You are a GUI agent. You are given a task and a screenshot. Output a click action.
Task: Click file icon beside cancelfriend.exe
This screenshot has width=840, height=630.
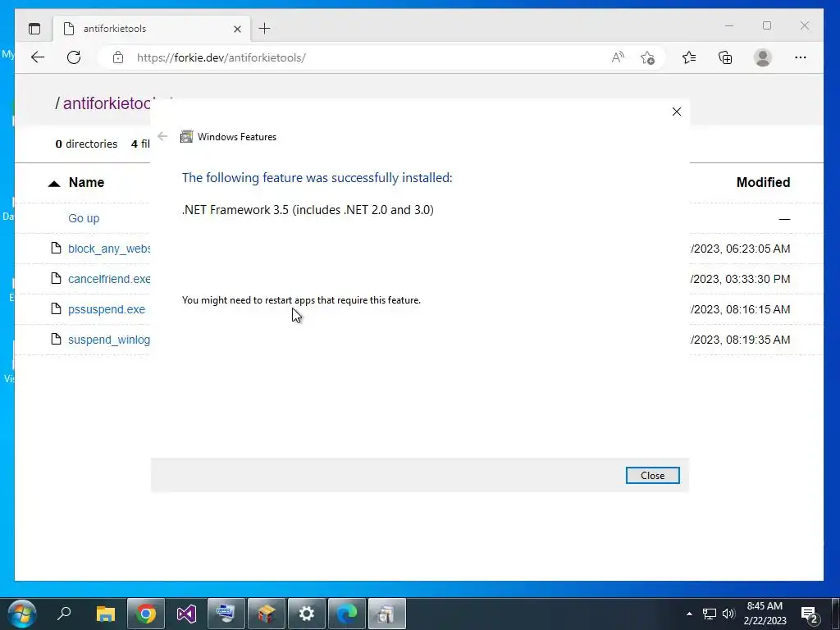pyautogui.click(x=56, y=278)
